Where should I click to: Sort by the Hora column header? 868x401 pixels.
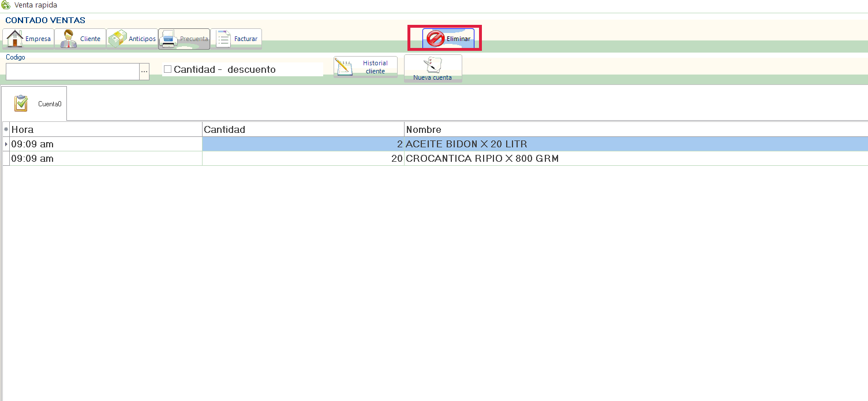click(106, 129)
